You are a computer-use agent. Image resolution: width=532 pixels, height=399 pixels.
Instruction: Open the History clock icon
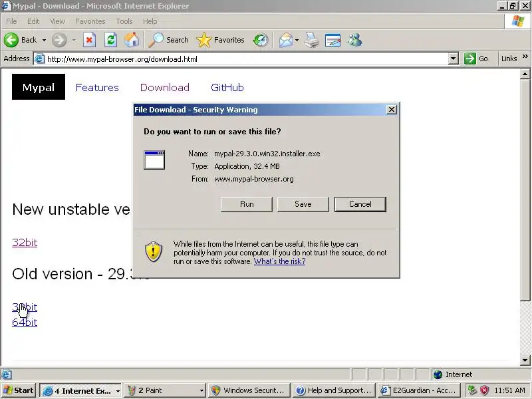[x=261, y=40]
